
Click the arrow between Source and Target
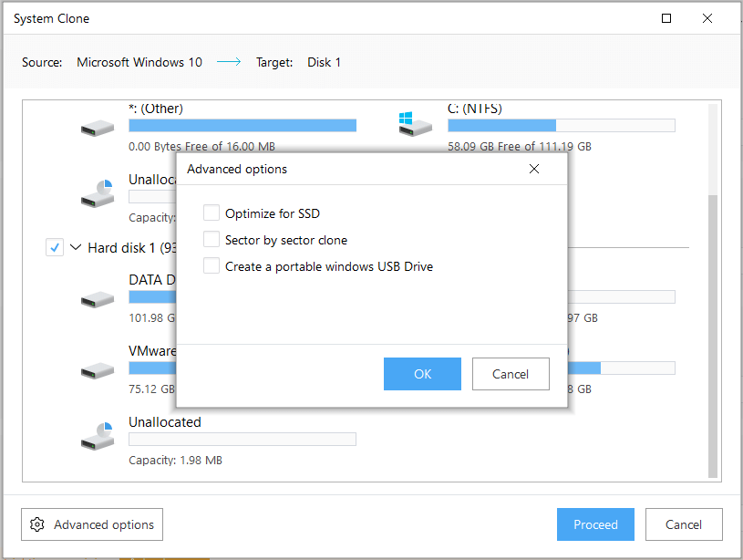229,62
